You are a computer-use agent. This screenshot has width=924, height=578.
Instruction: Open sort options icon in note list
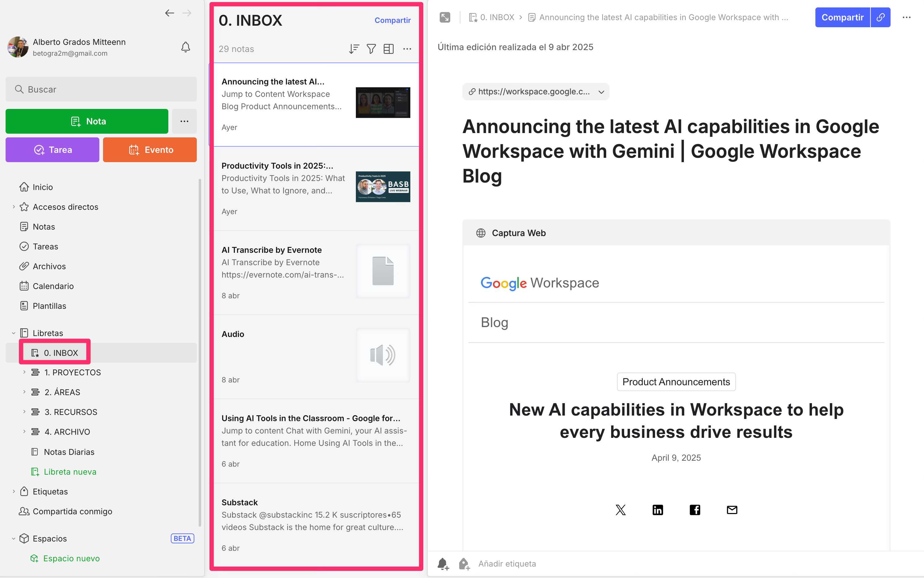coord(354,49)
